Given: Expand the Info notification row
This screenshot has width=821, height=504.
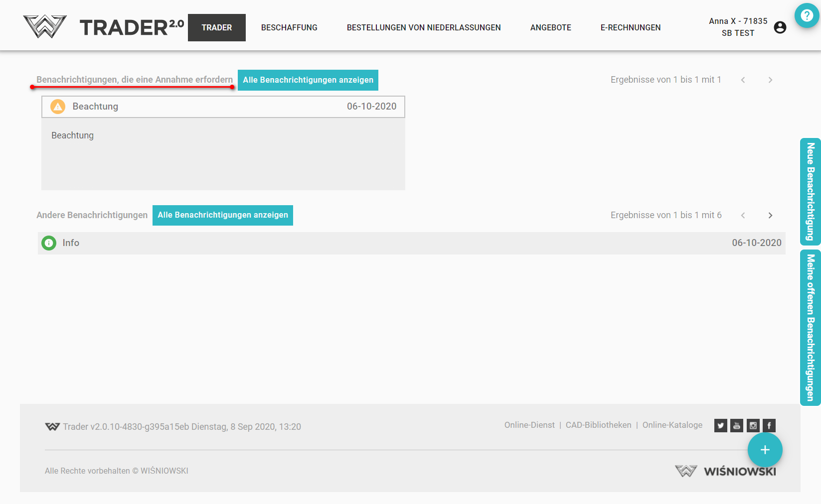Looking at the screenshot, I should pyautogui.click(x=411, y=243).
